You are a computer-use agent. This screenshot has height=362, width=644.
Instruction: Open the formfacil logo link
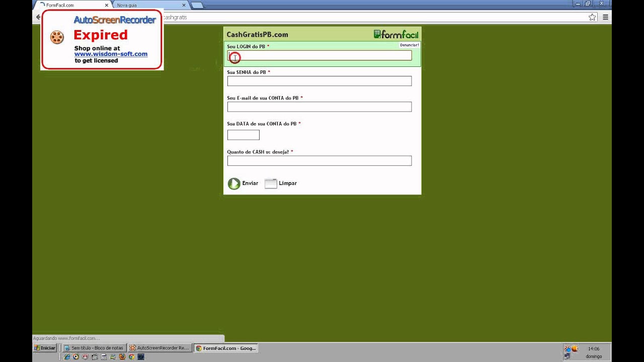click(x=396, y=34)
